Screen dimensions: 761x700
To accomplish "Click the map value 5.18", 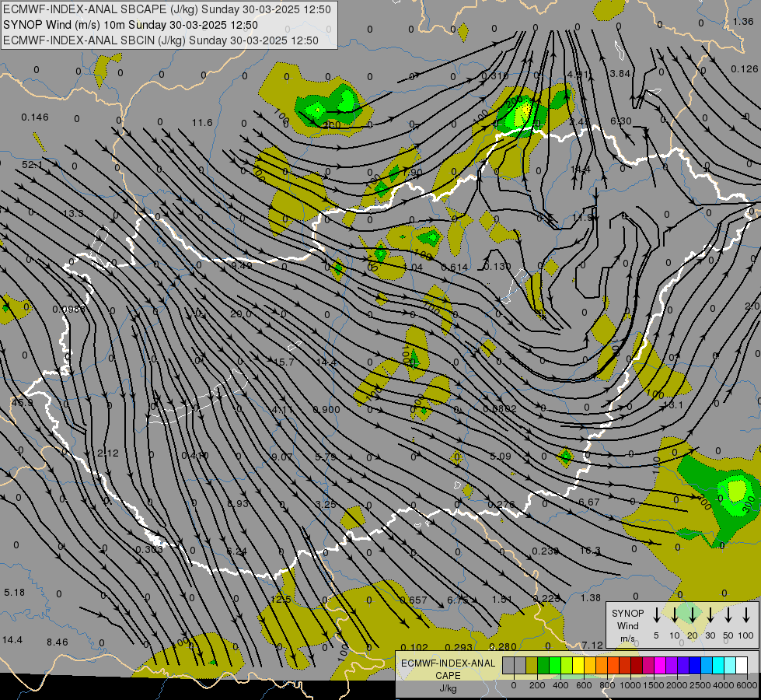I will (14, 592).
